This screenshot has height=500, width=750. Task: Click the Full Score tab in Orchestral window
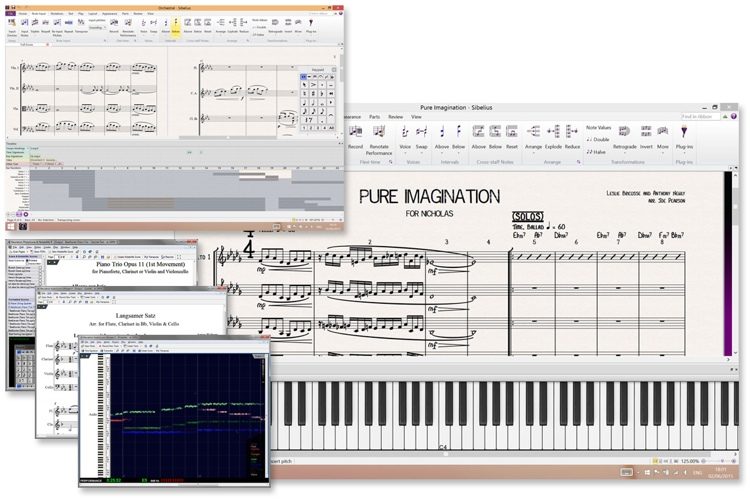click(27, 44)
